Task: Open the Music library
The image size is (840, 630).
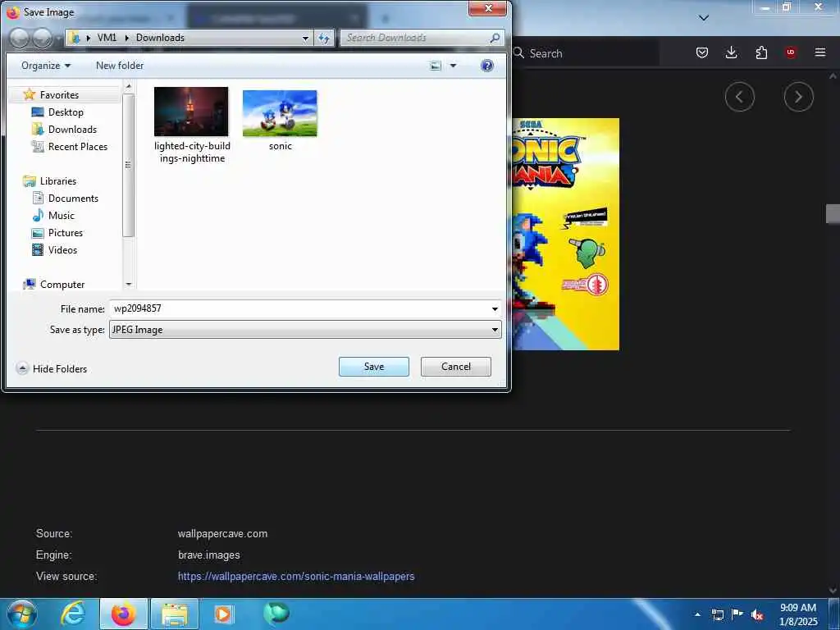Action: pos(61,216)
